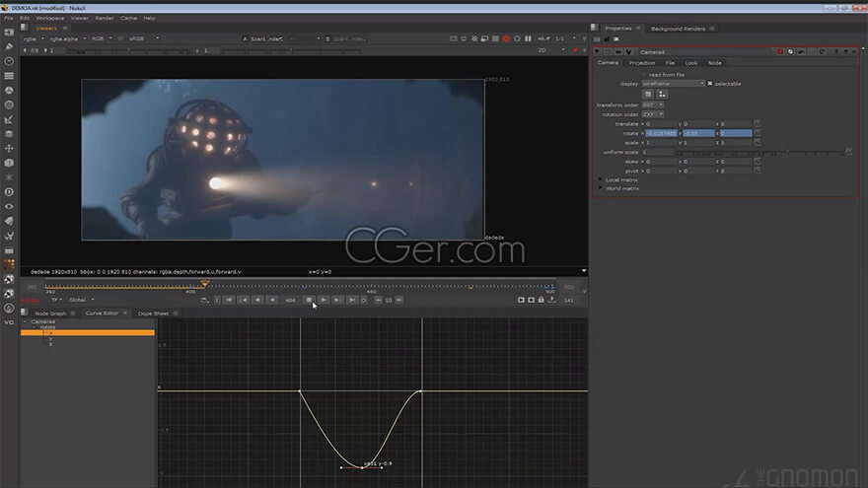Open the Workspace menu
868x488 pixels.
click(50, 19)
